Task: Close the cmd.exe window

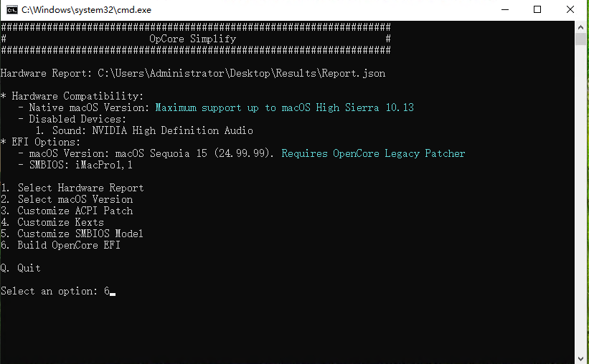Action: click(570, 10)
